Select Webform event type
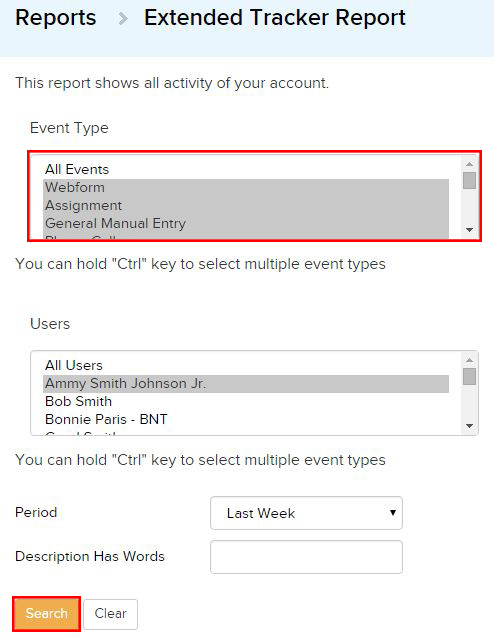The width and height of the screenshot is (494, 637). pos(246,187)
